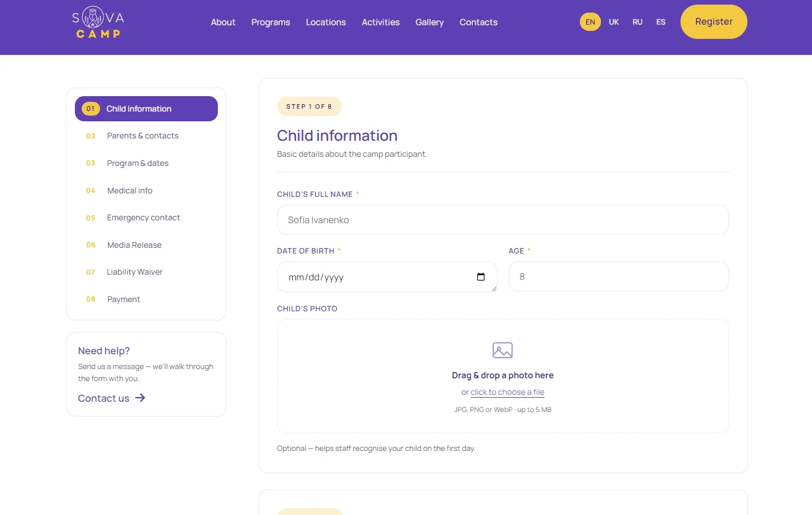Screen dimensions: 812x515
Task: Click the 'JPG, PNG or WebP · up to 5 MB' note
Action: click(503, 410)
